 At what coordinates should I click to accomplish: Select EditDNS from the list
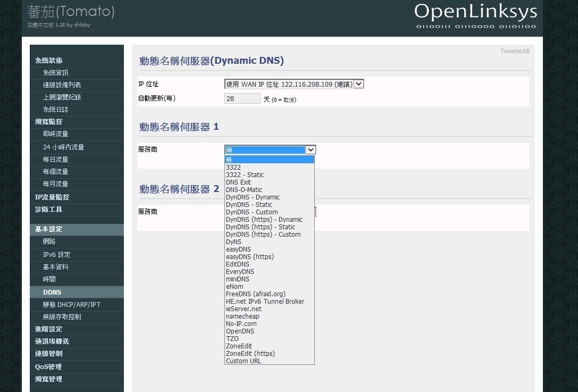click(x=270, y=264)
